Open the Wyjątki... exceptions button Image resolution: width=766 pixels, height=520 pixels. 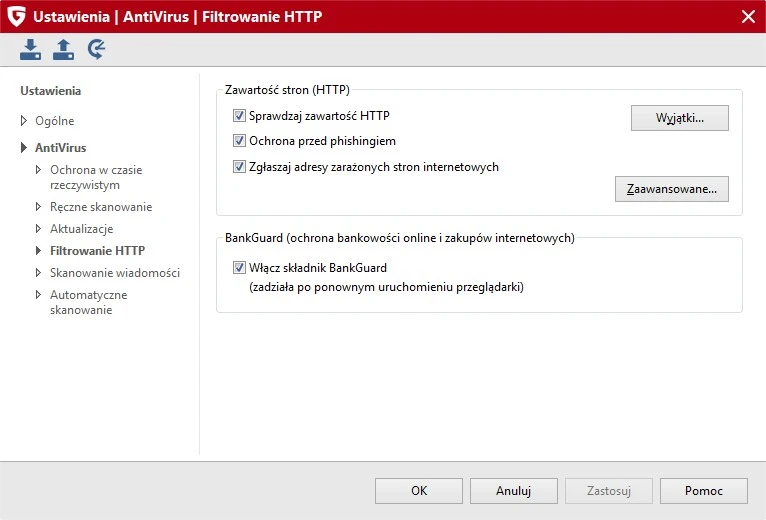(679, 118)
